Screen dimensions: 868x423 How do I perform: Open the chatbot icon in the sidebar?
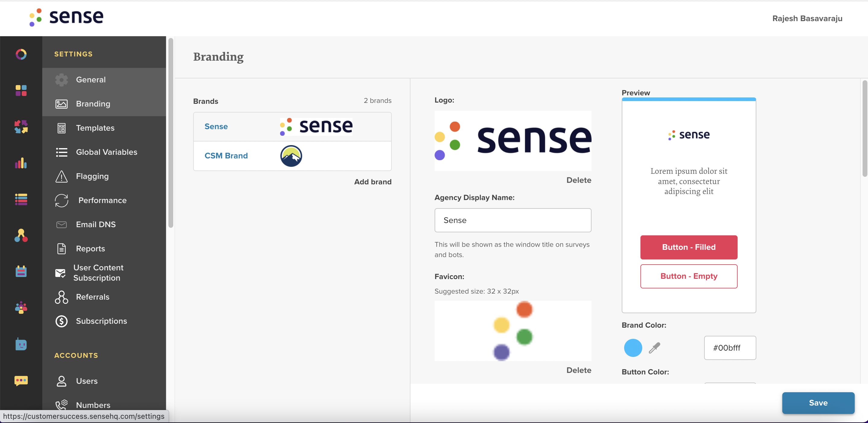pyautogui.click(x=21, y=344)
